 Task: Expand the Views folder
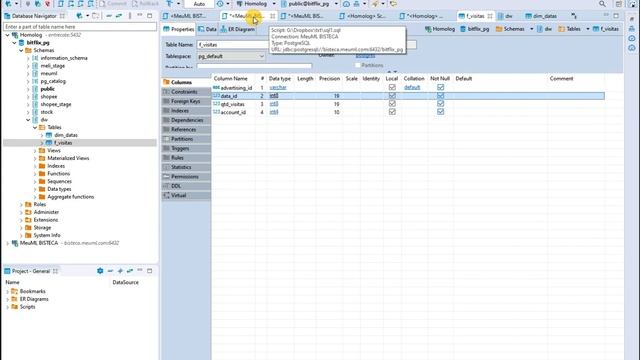(35, 151)
